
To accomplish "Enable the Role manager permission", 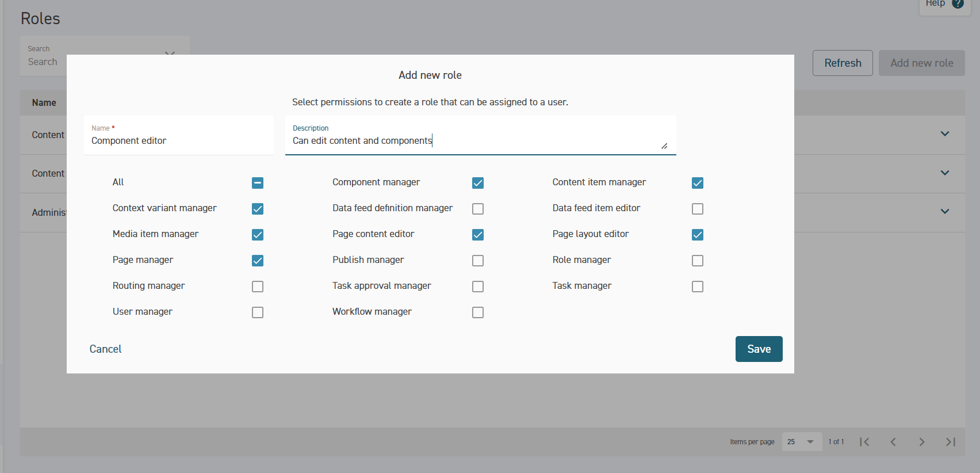I will tap(698, 261).
